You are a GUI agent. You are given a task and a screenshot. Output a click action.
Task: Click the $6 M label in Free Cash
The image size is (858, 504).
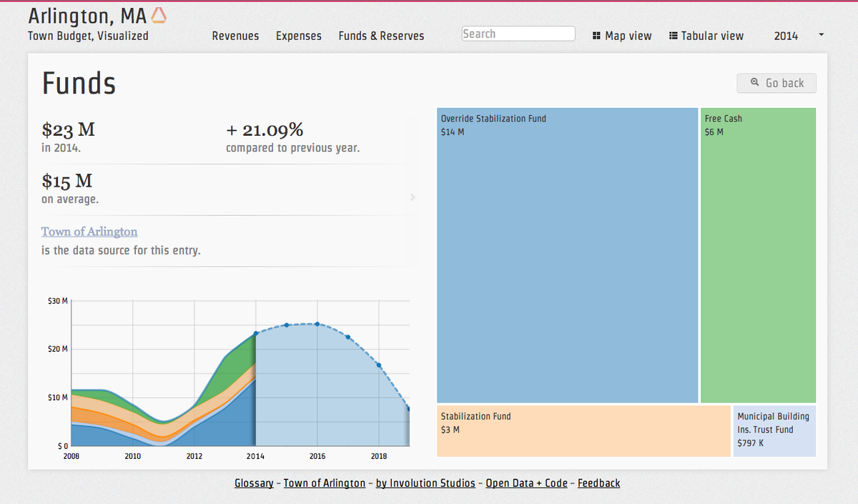click(714, 132)
